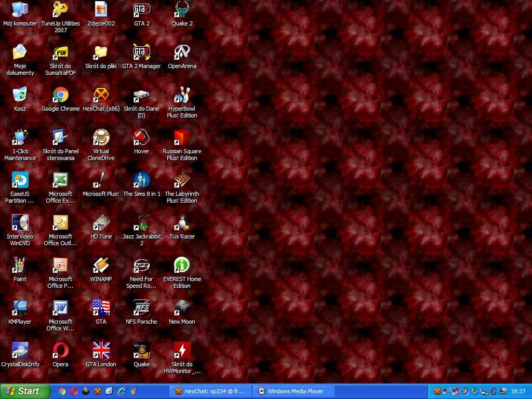Launch Opera from the Quick Launch bar
Viewport: 532px width, 399px height.
tap(74, 391)
